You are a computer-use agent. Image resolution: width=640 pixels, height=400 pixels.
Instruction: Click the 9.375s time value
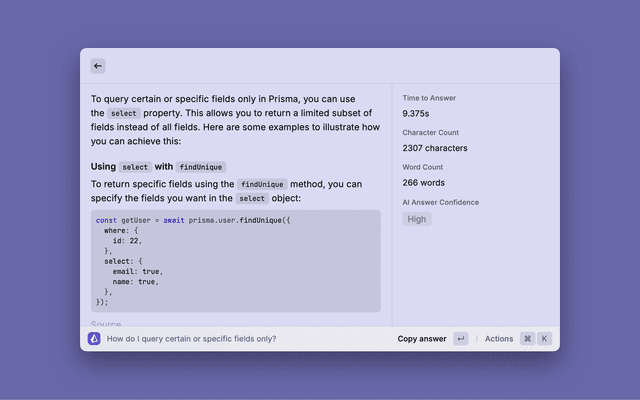(x=419, y=114)
